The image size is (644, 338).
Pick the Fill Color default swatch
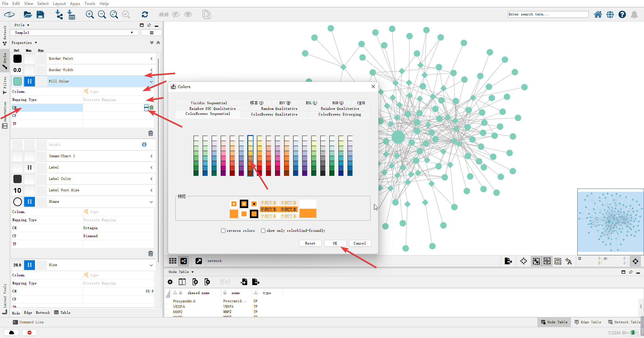click(17, 81)
